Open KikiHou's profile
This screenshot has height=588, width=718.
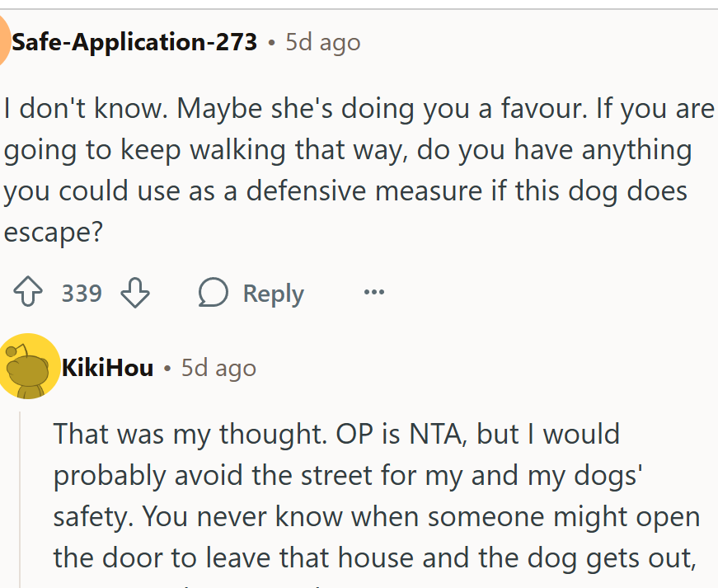tap(107, 368)
